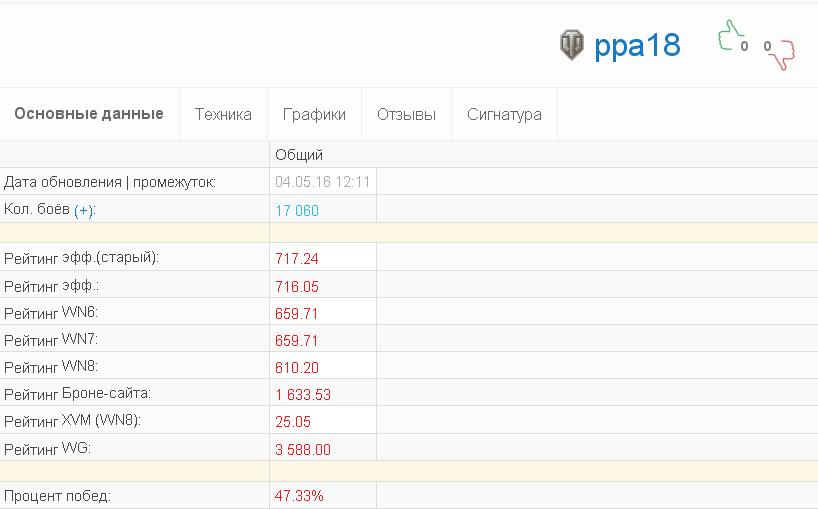The image size is (818, 509).
Task: Click the Рейтинг WN6 value 659.71
Action: 296,313
